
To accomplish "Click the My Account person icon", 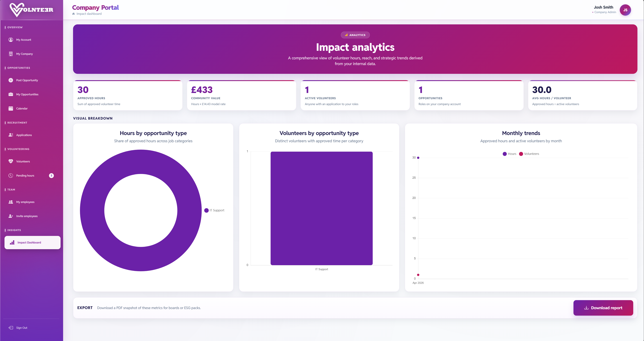I will pyautogui.click(x=11, y=40).
